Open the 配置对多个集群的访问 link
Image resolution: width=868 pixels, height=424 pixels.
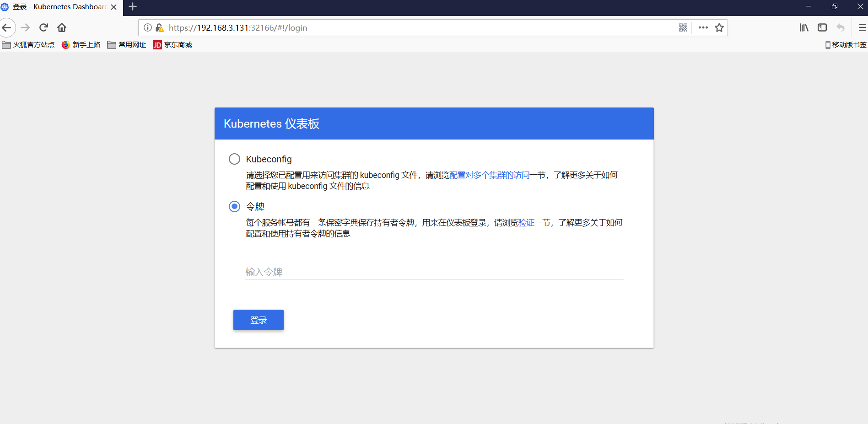click(490, 175)
